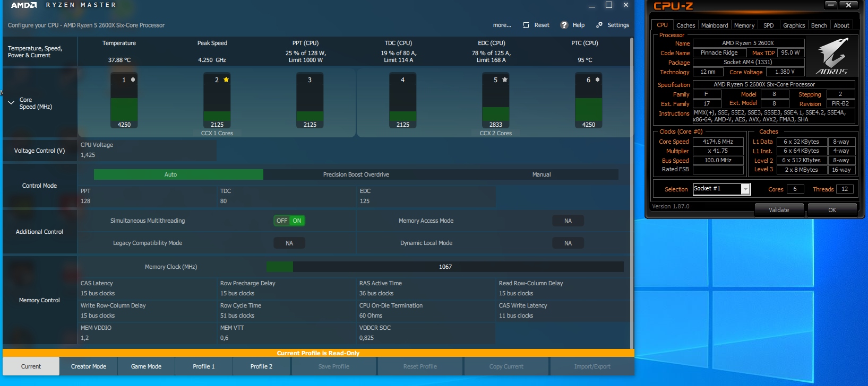Open the SPD tab in CPU-Z
Image resolution: width=868 pixels, height=386 pixels.
(x=768, y=25)
